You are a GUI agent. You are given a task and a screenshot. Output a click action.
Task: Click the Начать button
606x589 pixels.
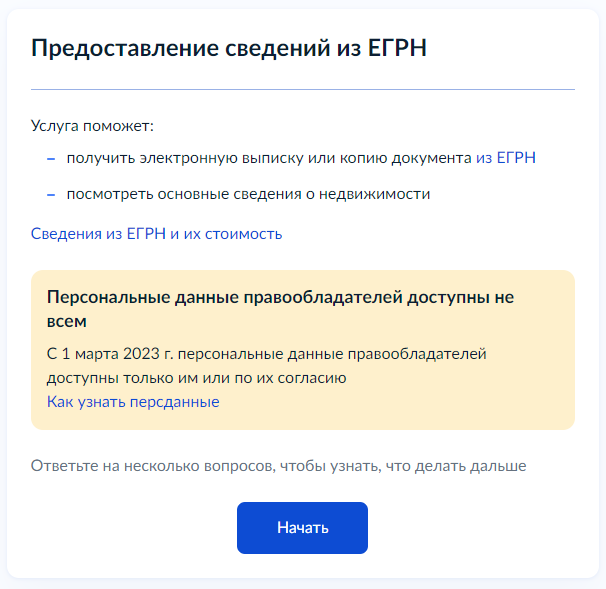pos(302,528)
